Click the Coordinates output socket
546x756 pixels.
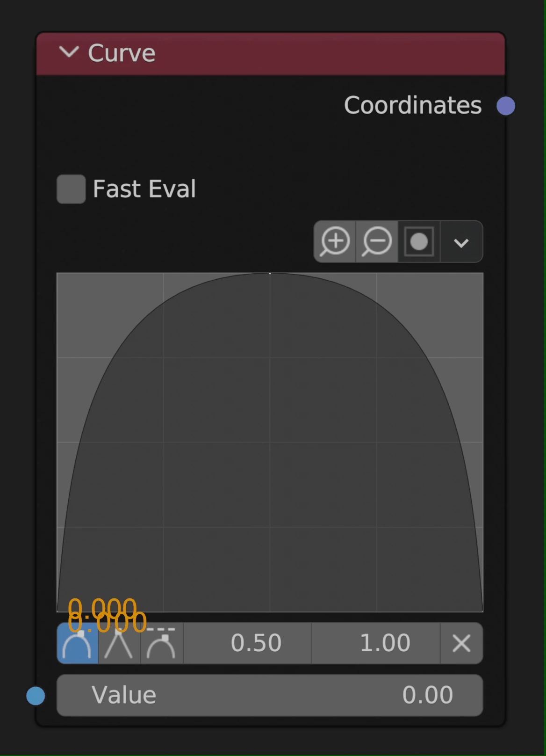(505, 106)
